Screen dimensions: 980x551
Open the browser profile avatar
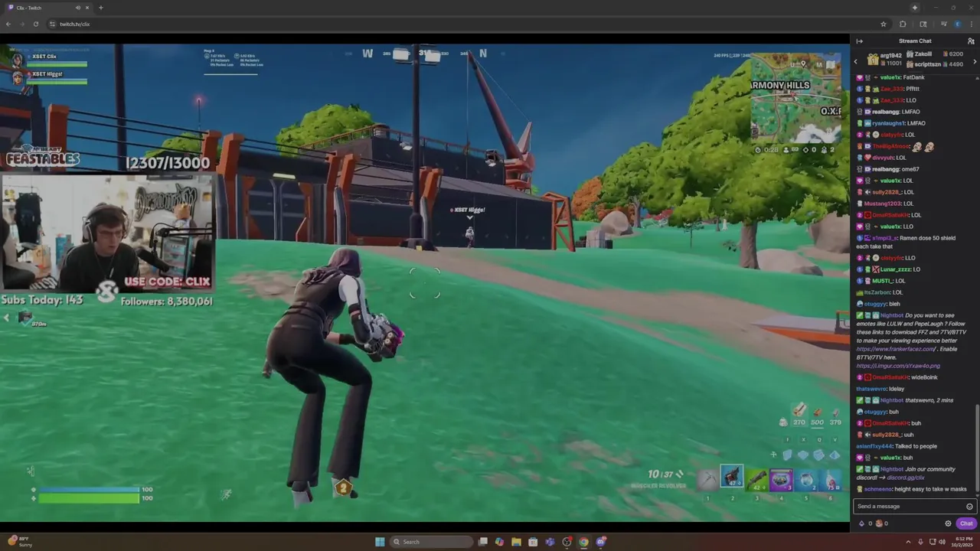(957, 24)
